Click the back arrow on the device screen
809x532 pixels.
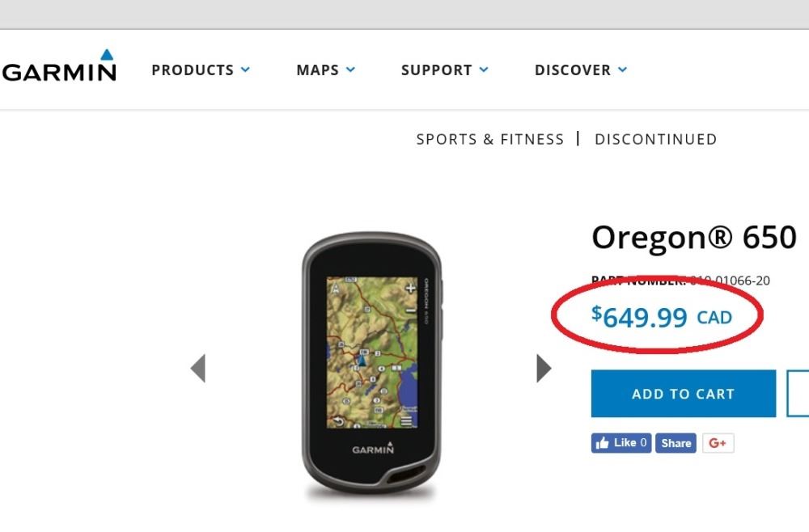(340, 421)
